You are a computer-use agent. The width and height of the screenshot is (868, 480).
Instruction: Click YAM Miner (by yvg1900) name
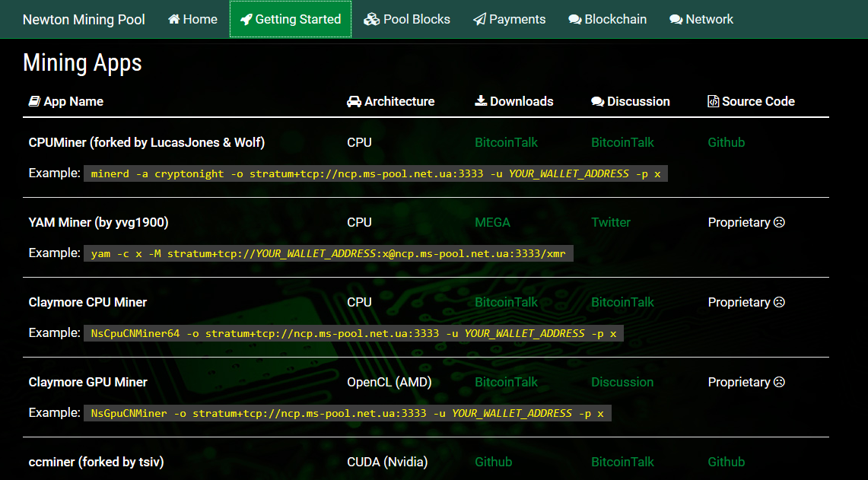click(x=99, y=223)
